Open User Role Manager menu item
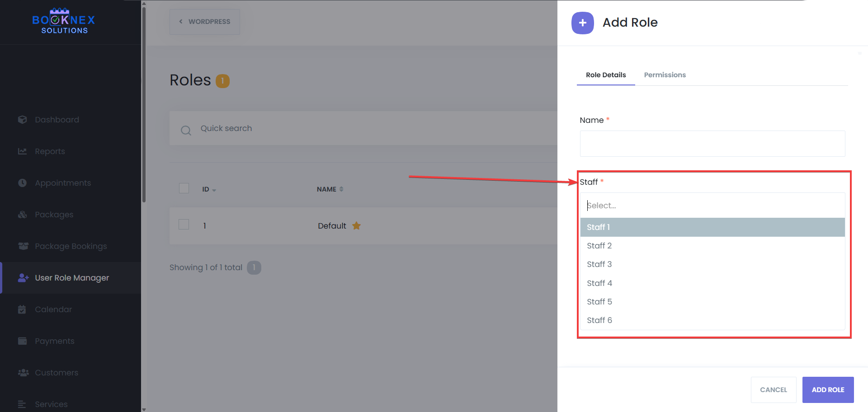 point(72,278)
